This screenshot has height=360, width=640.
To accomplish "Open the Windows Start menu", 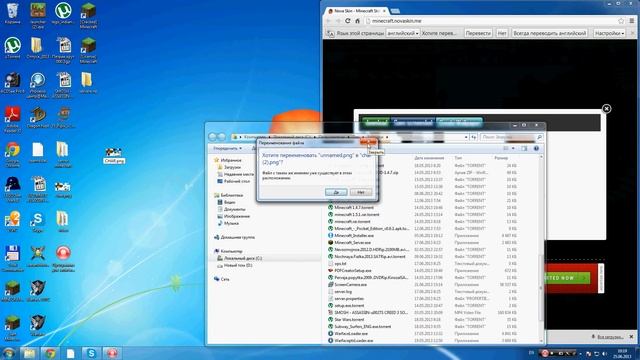I will pos(8,353).
